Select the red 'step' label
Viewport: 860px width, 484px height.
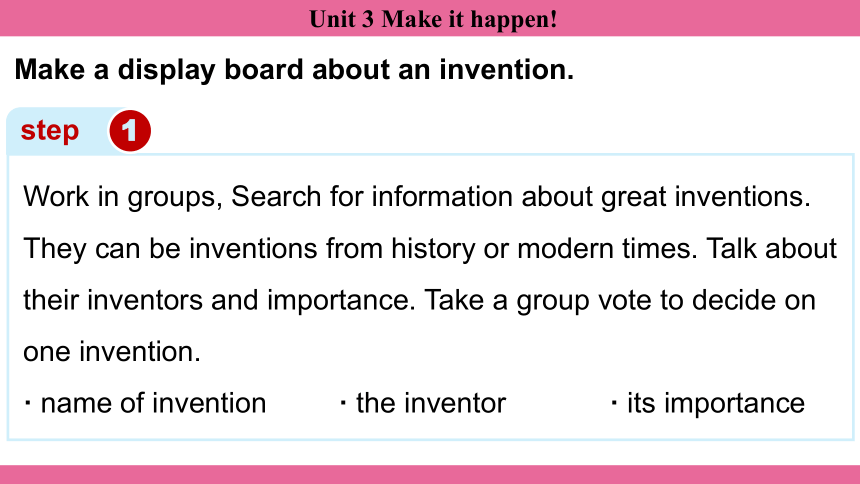pyautogui.click(x=50, y=131)
